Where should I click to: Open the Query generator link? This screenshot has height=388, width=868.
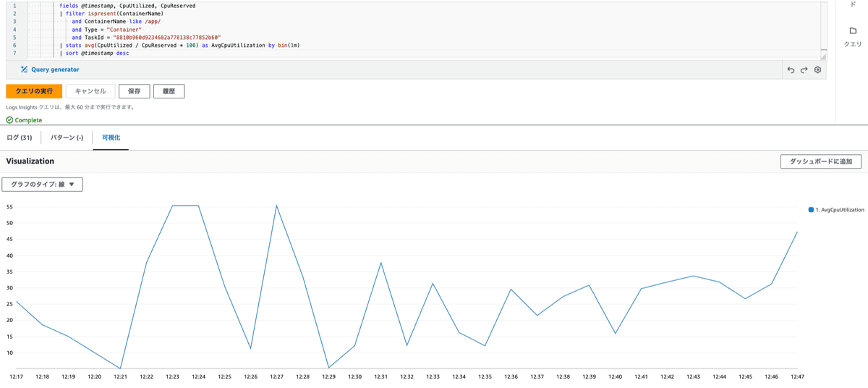pyautogui.click(x=55, y=69)
